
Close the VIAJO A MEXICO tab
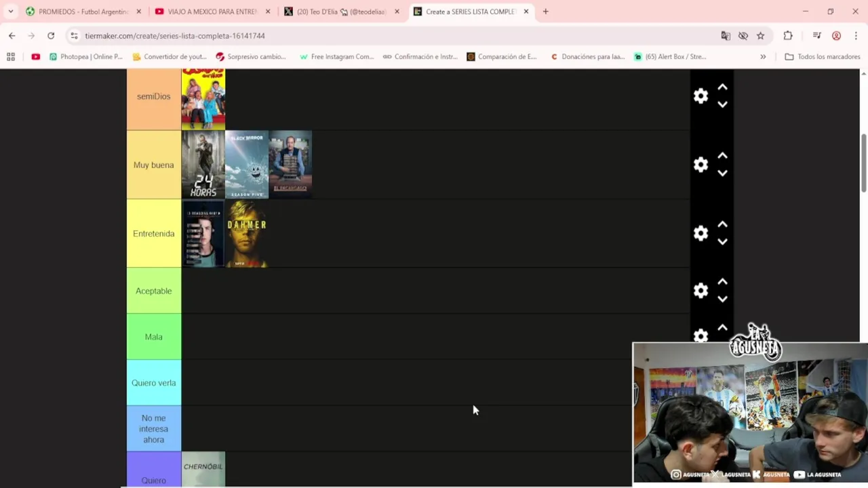(x=268, y=12)
